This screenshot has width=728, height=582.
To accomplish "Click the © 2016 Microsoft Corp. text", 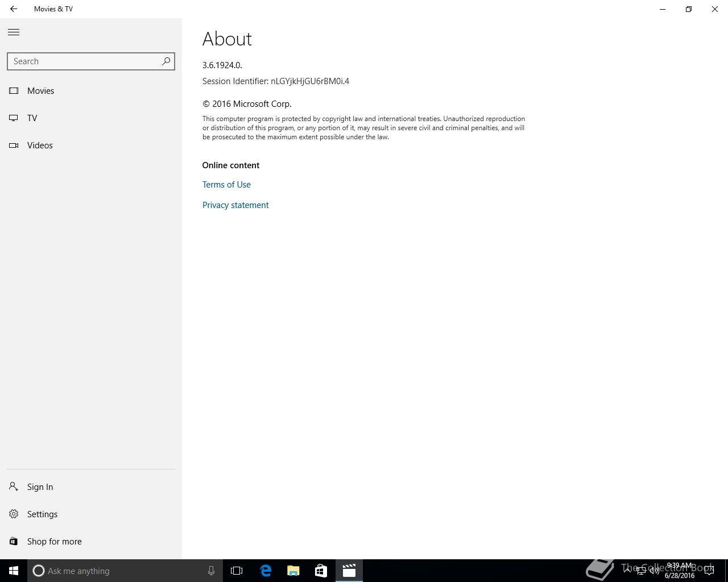I will tap(247, 104).
